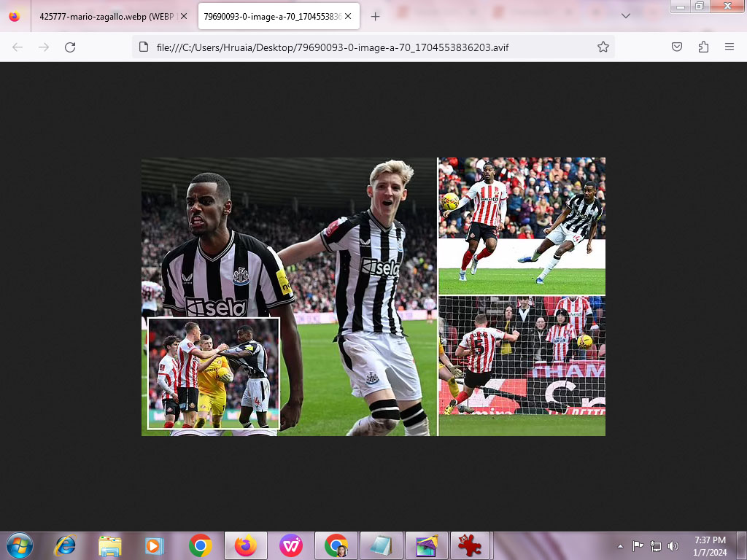The image size is (747, 560).
Task: Click the football collage image to zoom
Action: (373, 297)
